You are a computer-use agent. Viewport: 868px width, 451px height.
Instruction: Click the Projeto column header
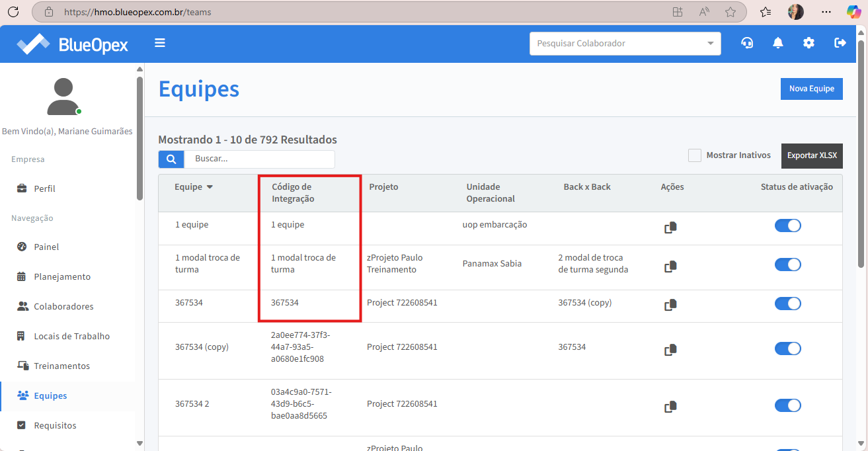[383, 187]
